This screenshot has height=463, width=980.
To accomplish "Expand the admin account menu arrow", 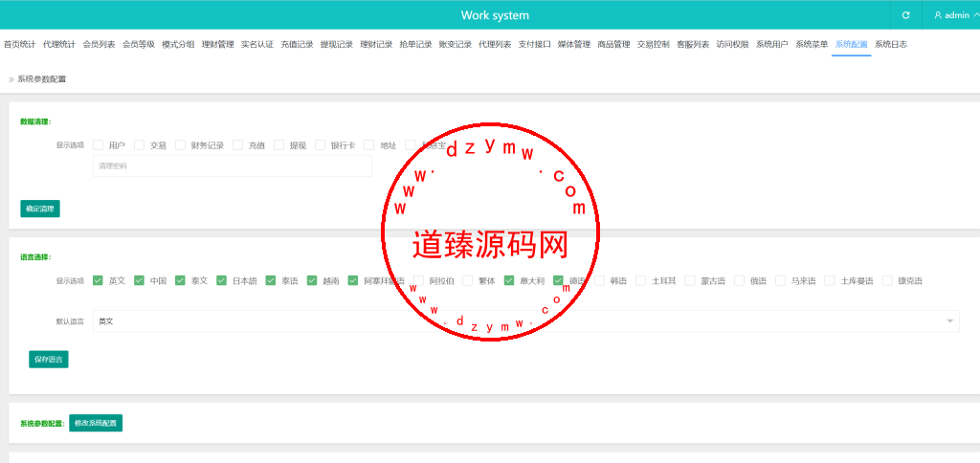I will (976, 15).
